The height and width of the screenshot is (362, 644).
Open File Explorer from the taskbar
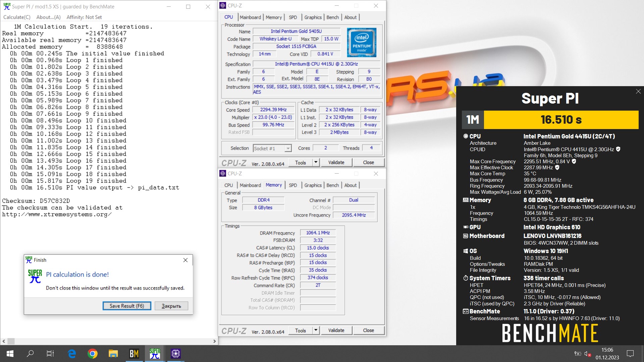[113, 354]
